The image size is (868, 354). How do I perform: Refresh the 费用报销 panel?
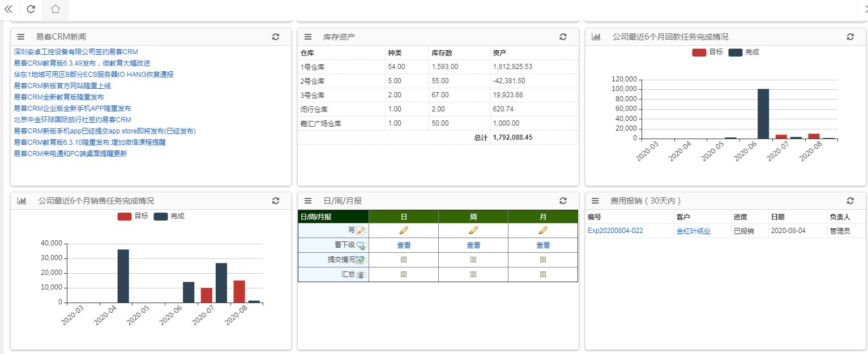(x=850, y=201)
